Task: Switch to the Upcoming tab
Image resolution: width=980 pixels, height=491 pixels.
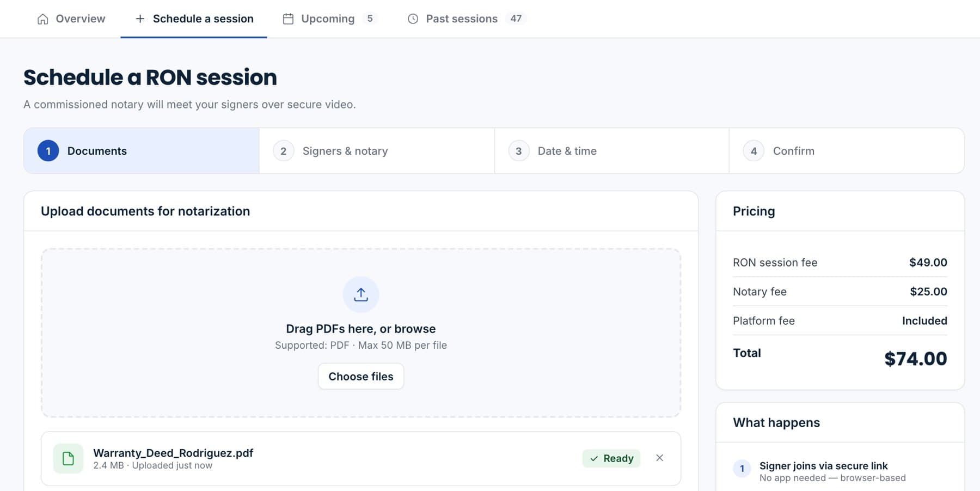Action: (329, 19)
